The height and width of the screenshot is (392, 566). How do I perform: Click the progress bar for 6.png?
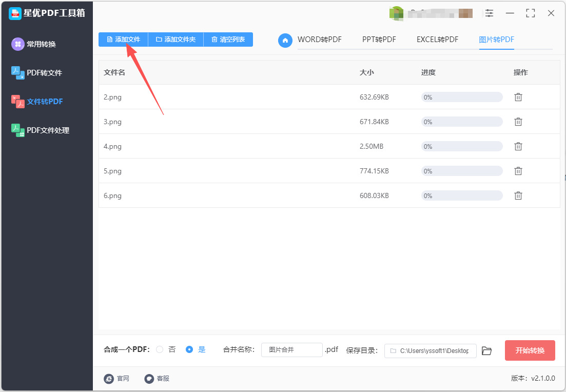click(462, 195)
